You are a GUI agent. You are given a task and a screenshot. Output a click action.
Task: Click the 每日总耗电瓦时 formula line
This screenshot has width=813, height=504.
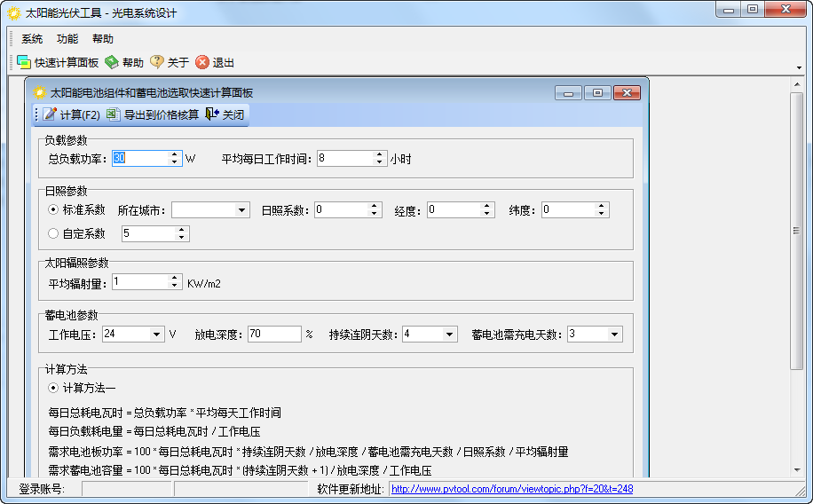[x=164, y=413]
